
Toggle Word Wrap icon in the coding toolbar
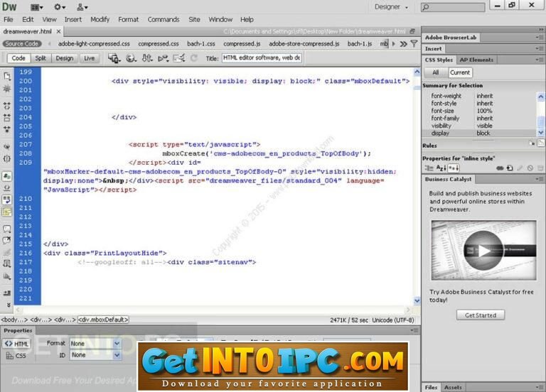(6, 200)
